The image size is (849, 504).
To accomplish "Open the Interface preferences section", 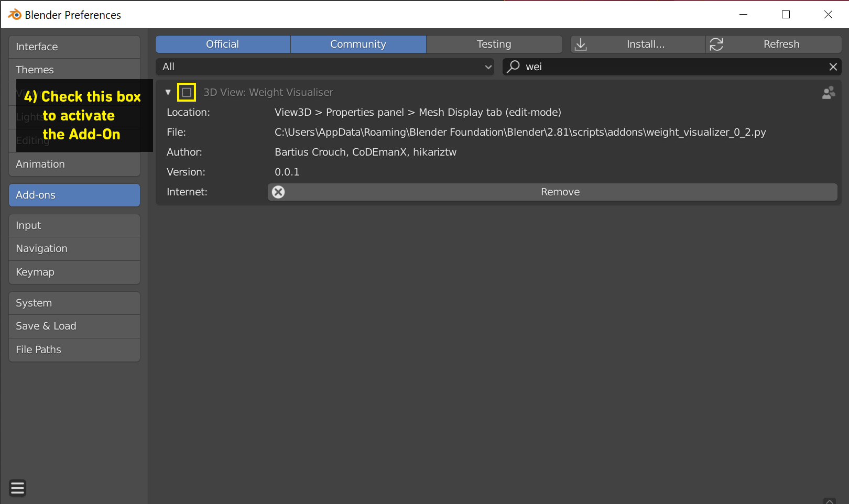I will pos(74,47).
